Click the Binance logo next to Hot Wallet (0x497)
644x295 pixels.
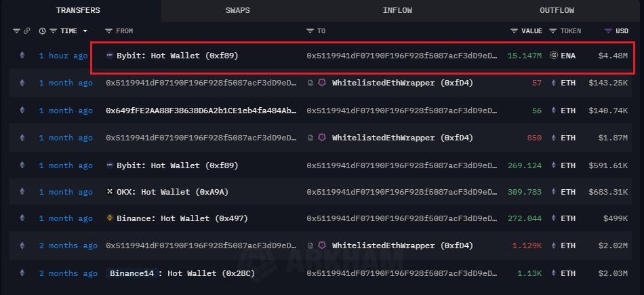click(110, 218)
